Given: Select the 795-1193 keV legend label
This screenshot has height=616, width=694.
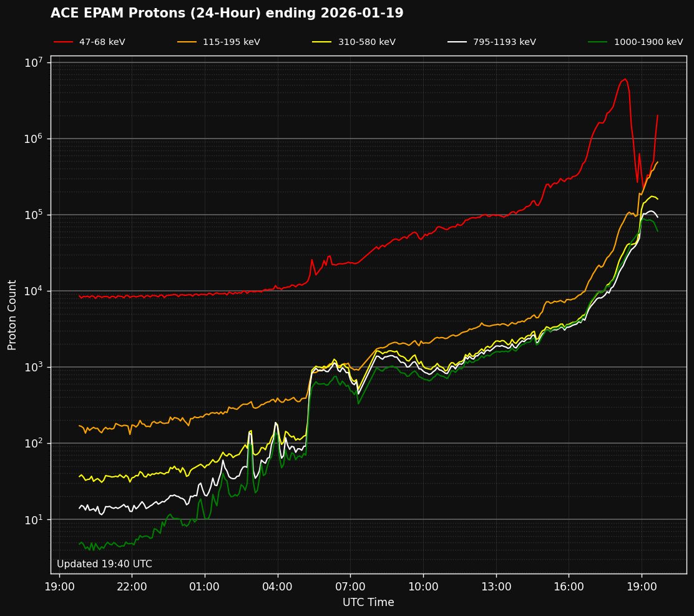Looking at the screenshot, I should 504,42.
